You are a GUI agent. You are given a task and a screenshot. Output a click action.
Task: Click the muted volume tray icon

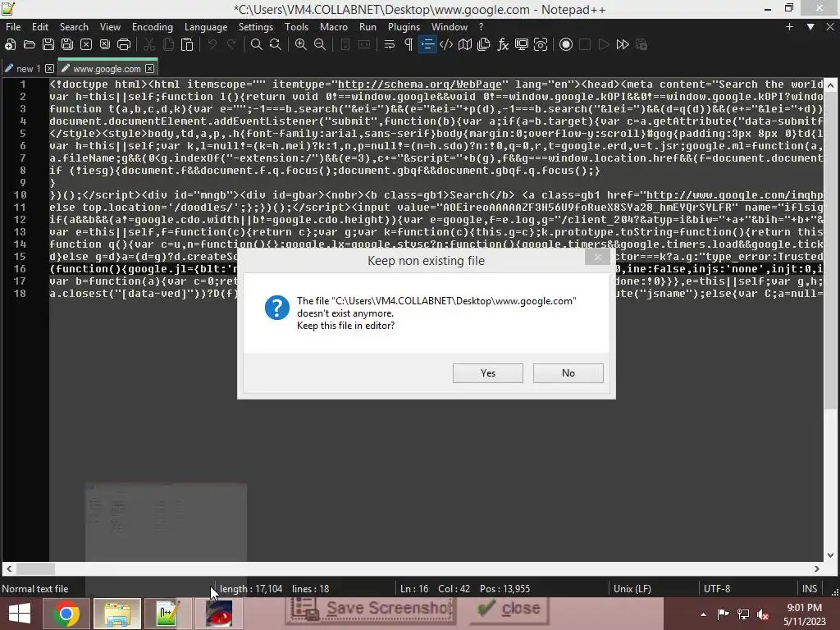[x=763, y=614]
